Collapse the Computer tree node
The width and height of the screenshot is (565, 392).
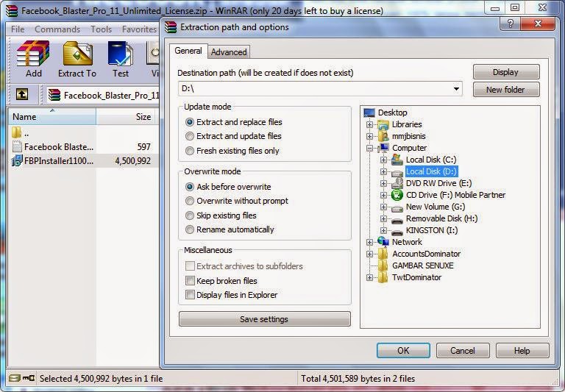(369, 148)
